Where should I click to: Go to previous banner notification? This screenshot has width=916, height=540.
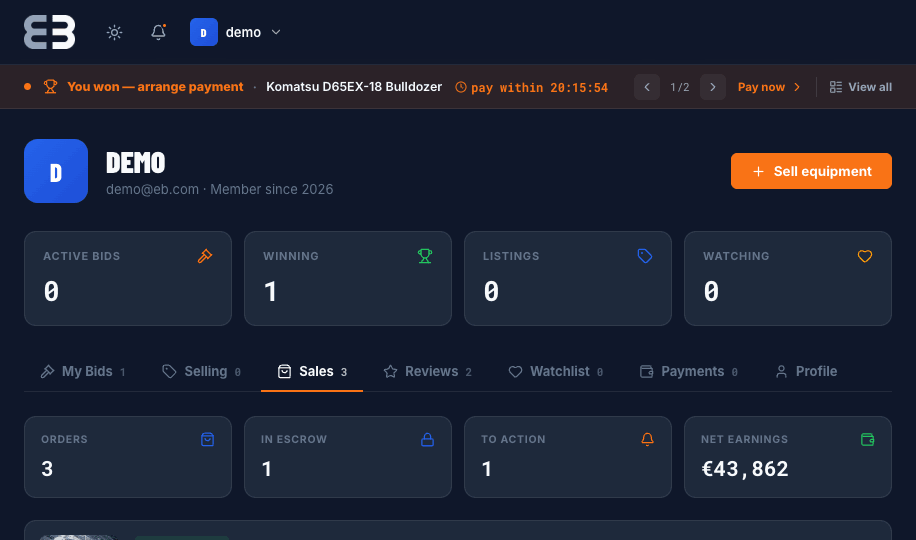click(x=647, y=87)
